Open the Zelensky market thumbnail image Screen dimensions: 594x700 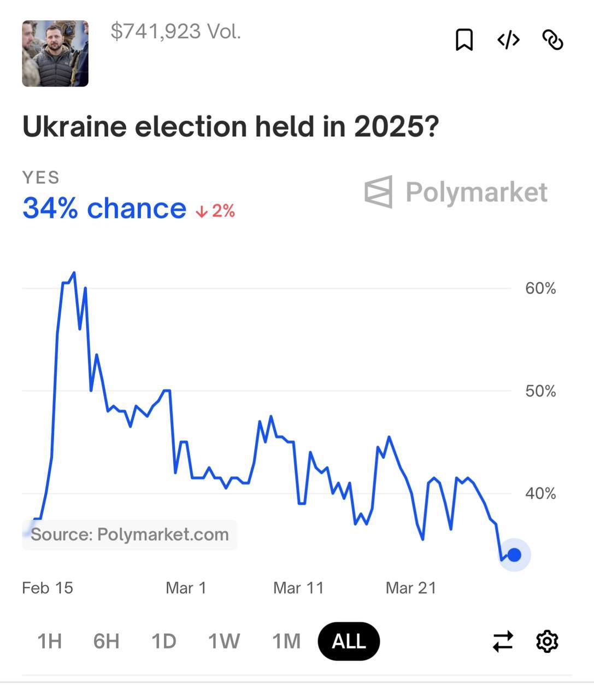click(x=55, y=54)
